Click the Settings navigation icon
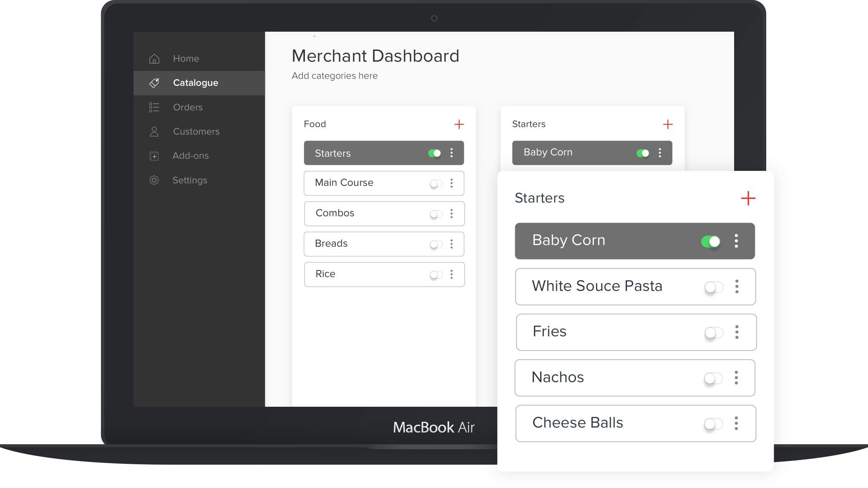 pos(154,180)
